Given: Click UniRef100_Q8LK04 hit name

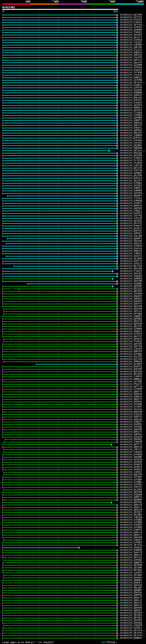Looking at the screenshot, I should tap(131, 63).
